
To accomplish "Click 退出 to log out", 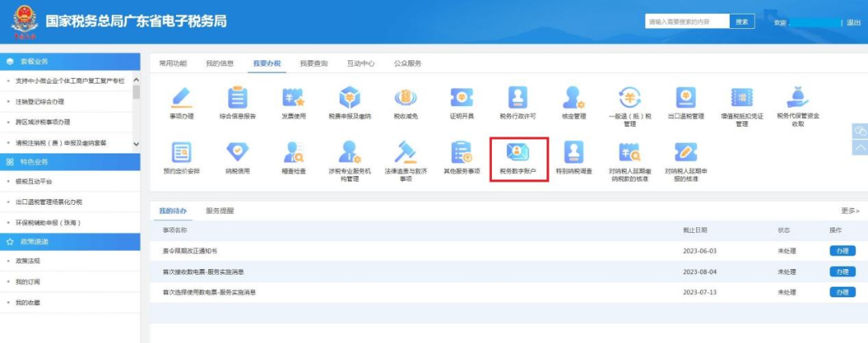I will click(x=854, y=22).
